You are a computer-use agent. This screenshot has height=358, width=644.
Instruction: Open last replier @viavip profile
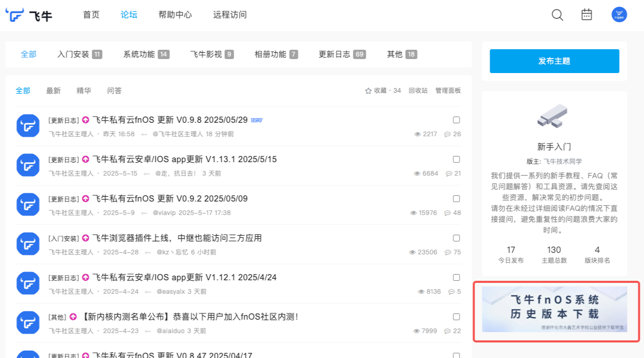click(164, 213)
